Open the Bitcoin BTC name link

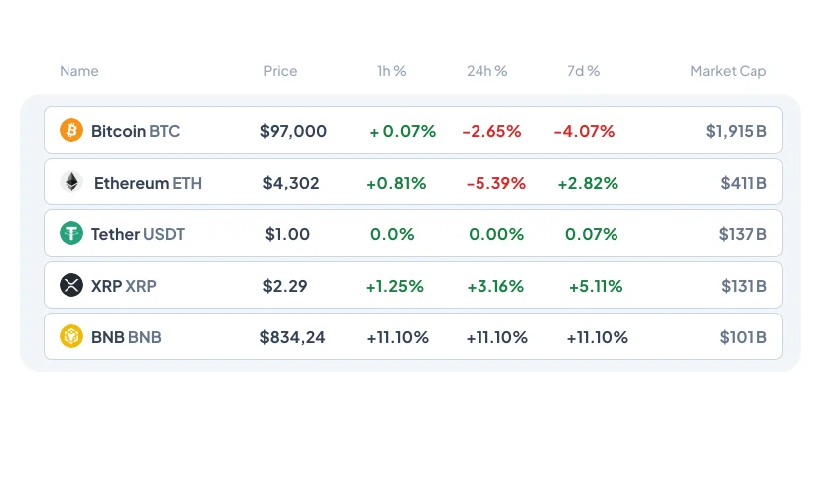click(135, 131)
